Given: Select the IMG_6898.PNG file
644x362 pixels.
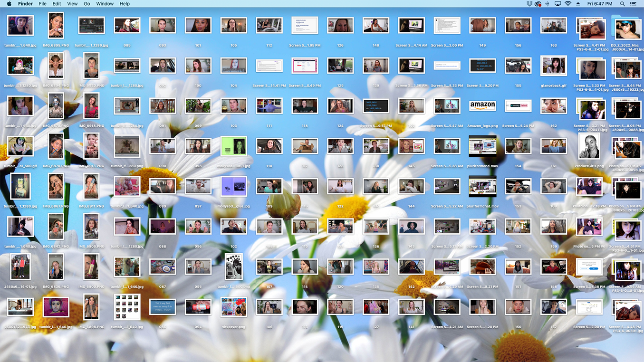Looking at the screenshot, I should [91, 307].
